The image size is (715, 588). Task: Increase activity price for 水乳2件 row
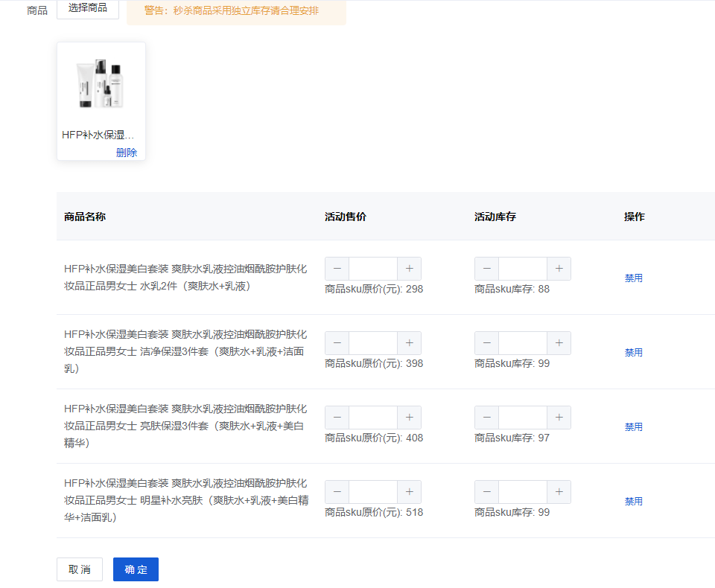410,269
